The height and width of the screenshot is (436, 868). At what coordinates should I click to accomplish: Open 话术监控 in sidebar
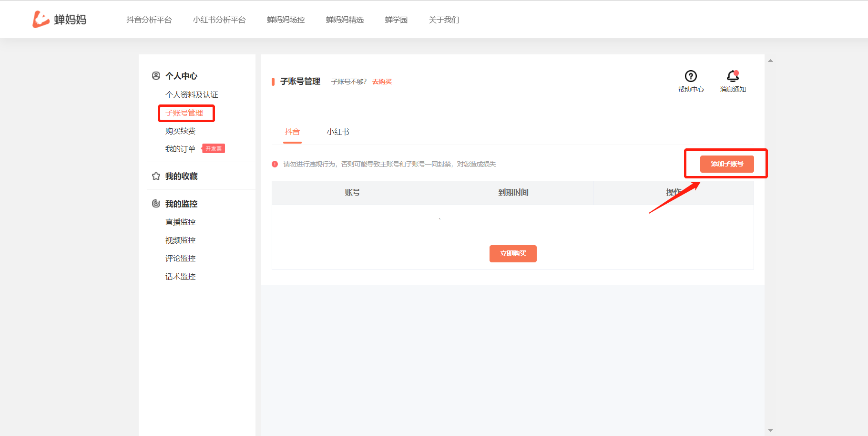coord(181,277)
